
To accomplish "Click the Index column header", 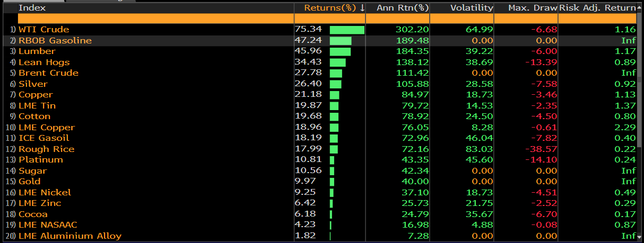I will (x=32, y=8).
